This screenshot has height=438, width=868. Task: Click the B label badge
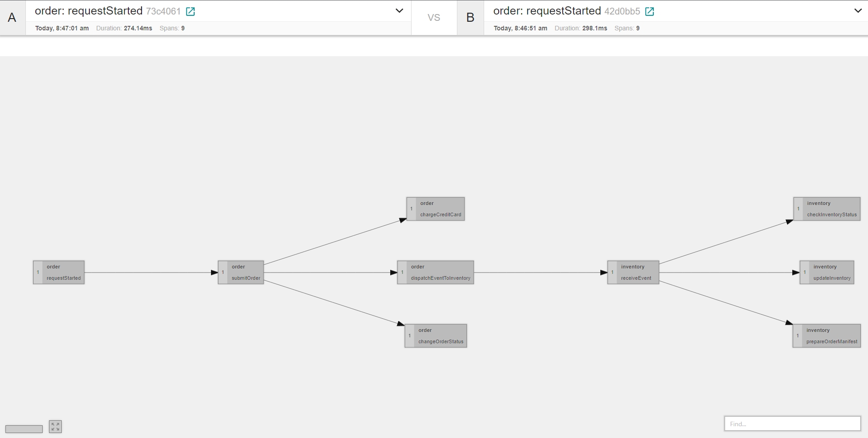[471, 18]
